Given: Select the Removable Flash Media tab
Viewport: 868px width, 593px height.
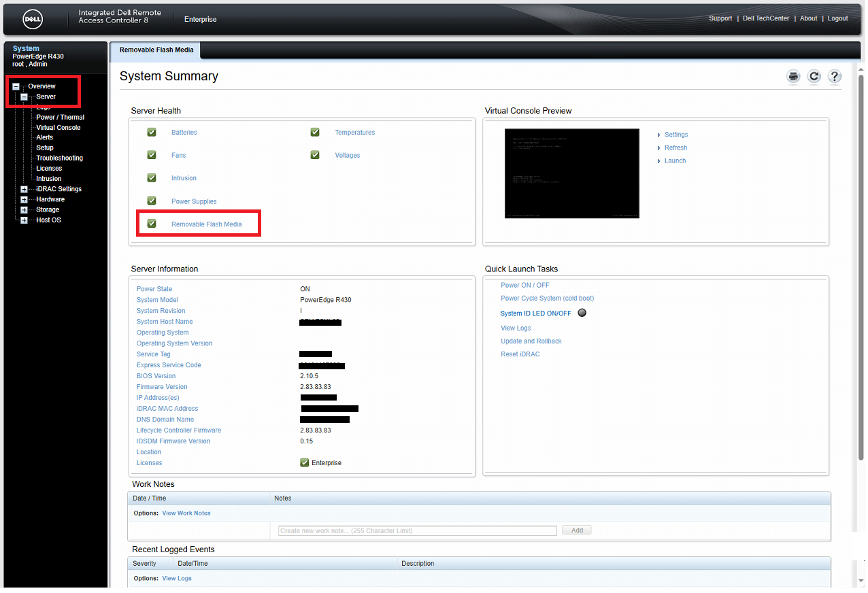Looking at the screenshot, I should (x=156, y=50).
